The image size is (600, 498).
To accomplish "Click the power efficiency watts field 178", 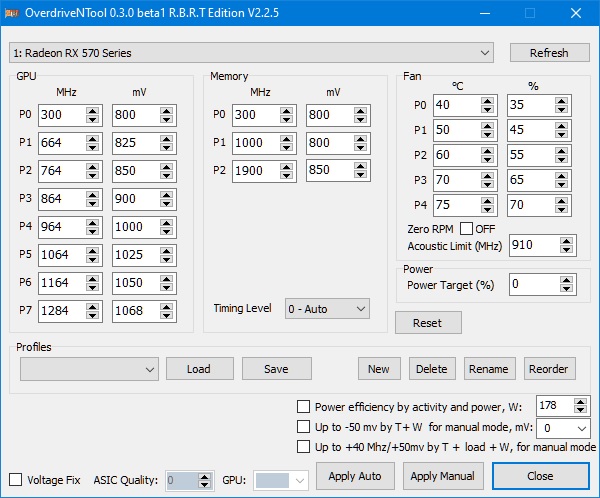I will point(554,406).
